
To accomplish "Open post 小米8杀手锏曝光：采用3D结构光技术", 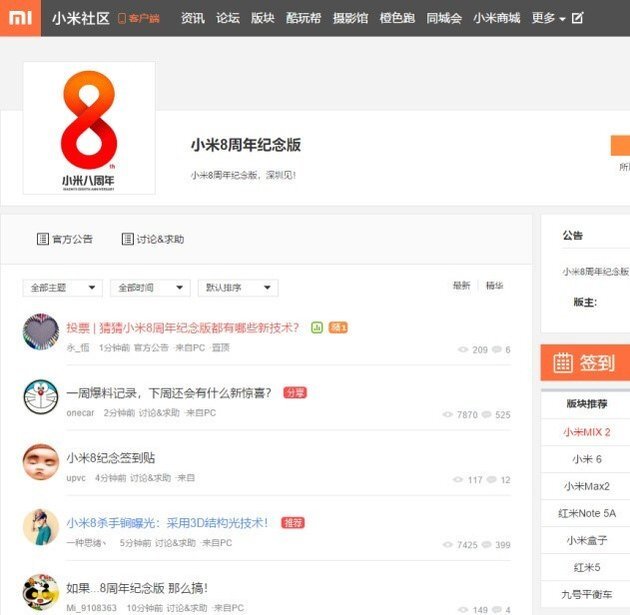I will click(167, 522).
